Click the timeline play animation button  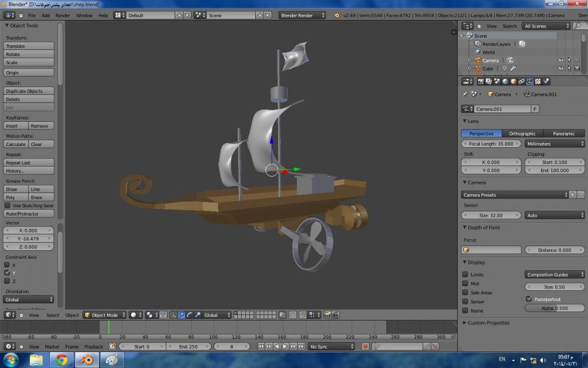pos(285,347)
